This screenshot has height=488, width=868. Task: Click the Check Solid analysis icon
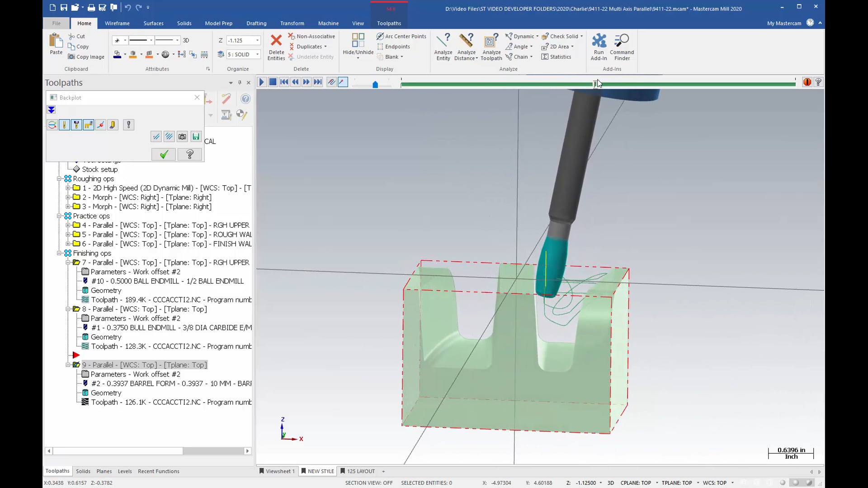tap(544, 36)
